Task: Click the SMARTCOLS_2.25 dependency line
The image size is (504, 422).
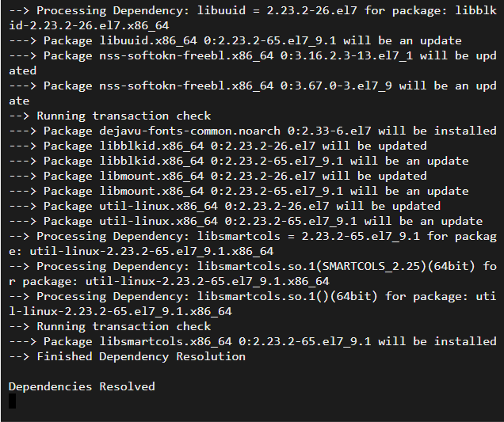Action: coord(253,274)
